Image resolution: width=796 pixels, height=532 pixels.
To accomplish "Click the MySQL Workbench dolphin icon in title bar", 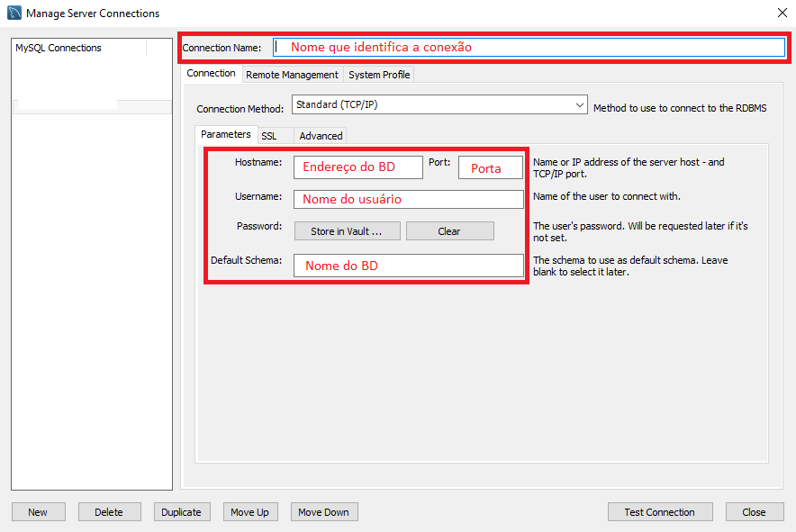I will pos(14,13).
